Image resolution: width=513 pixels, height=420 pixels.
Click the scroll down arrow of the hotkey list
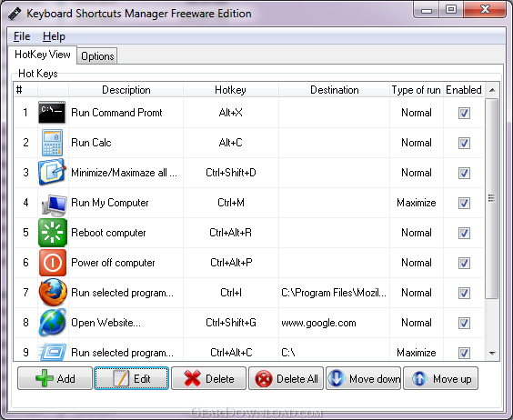tap(492, 354)
